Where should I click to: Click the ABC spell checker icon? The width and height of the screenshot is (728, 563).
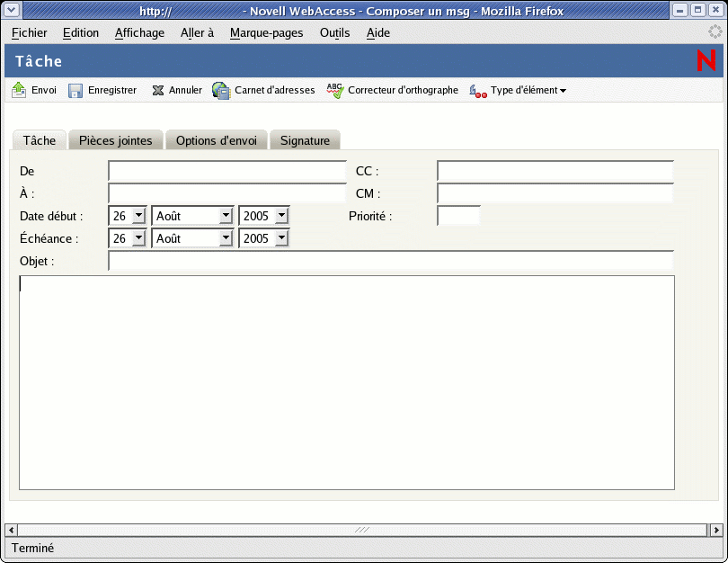click(335, 91)
